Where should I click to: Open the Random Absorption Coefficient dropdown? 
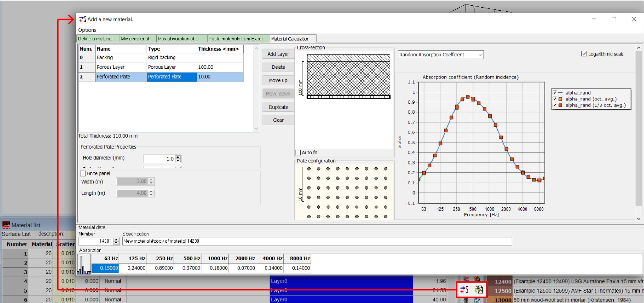click(480, 55)
